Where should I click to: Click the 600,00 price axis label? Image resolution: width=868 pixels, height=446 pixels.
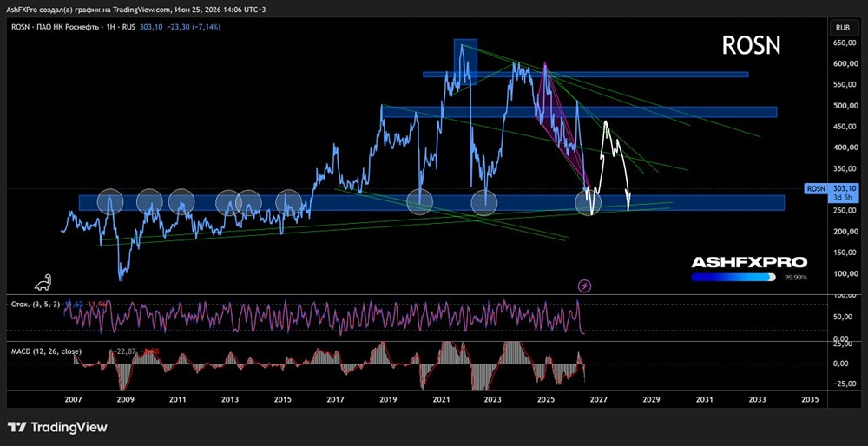pyautogui.click(x=843, y=64)
